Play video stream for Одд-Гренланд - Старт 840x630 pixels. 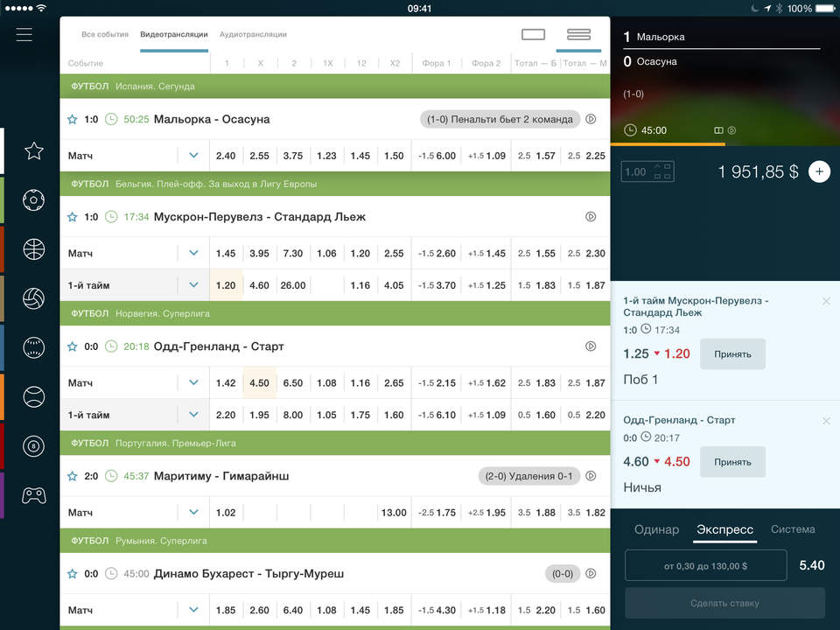click(591, 346)
